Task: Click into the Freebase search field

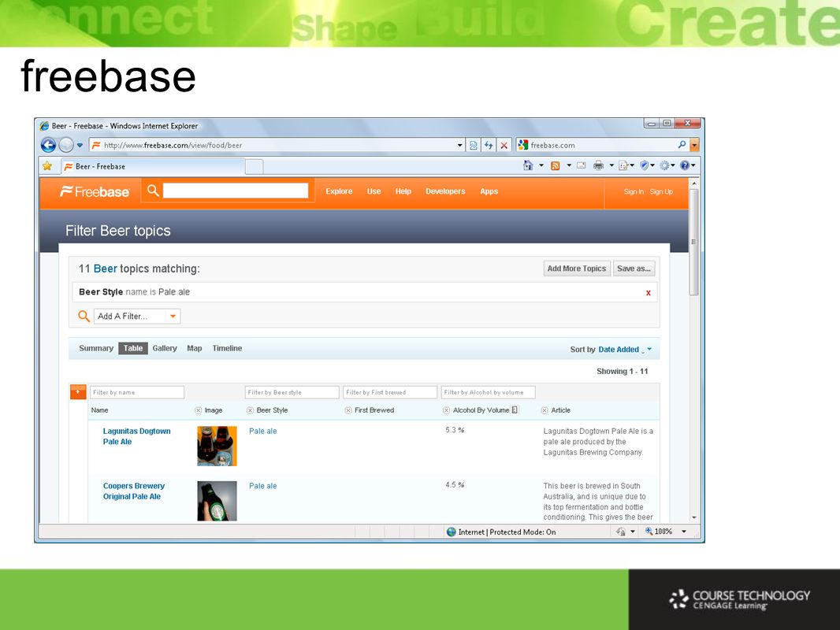Action: [x=236, y=191]
